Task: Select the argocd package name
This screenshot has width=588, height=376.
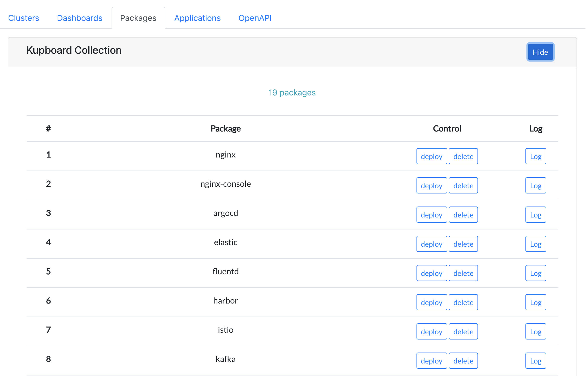Action: tap(225, 213)
